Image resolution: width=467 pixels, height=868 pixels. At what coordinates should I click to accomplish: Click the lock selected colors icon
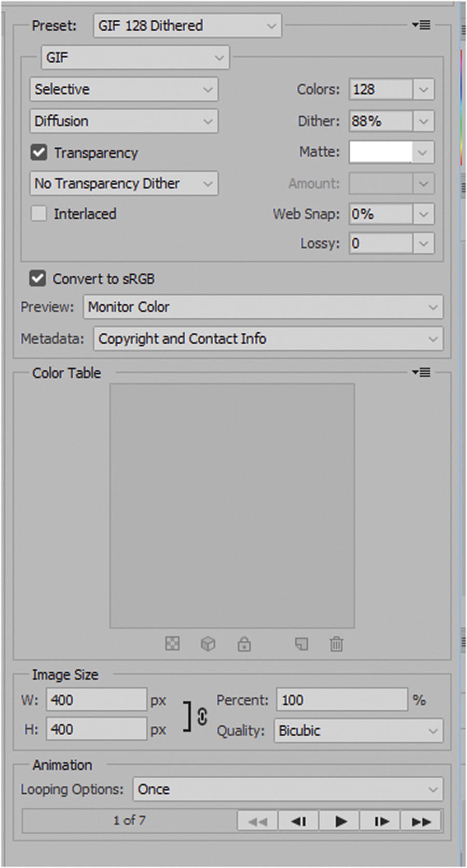[x=244, y=644]
